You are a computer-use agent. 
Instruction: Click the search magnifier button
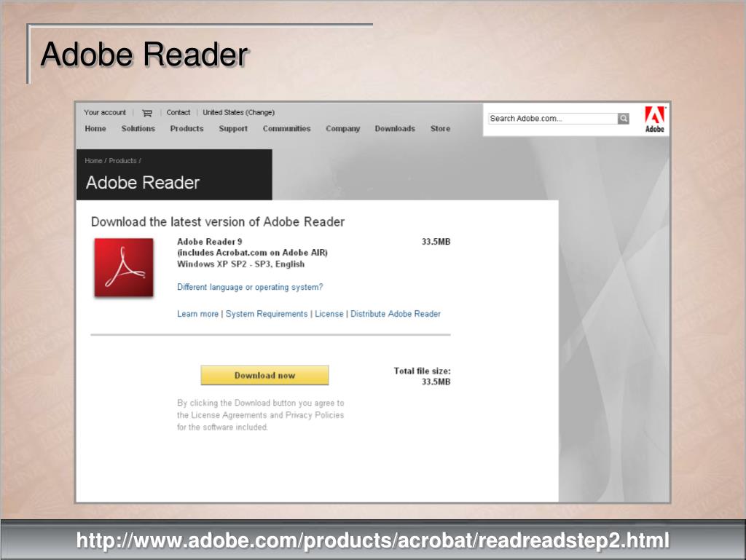coord(624,119)
